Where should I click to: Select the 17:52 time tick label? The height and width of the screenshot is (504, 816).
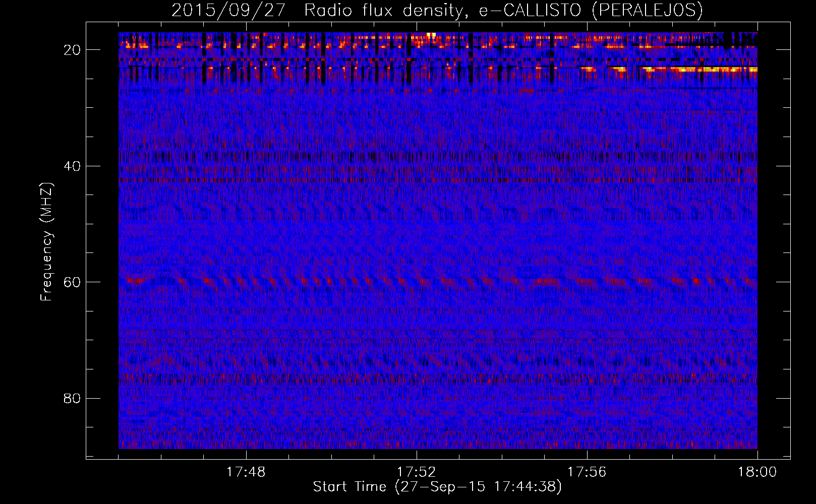(x=417, y=472)
